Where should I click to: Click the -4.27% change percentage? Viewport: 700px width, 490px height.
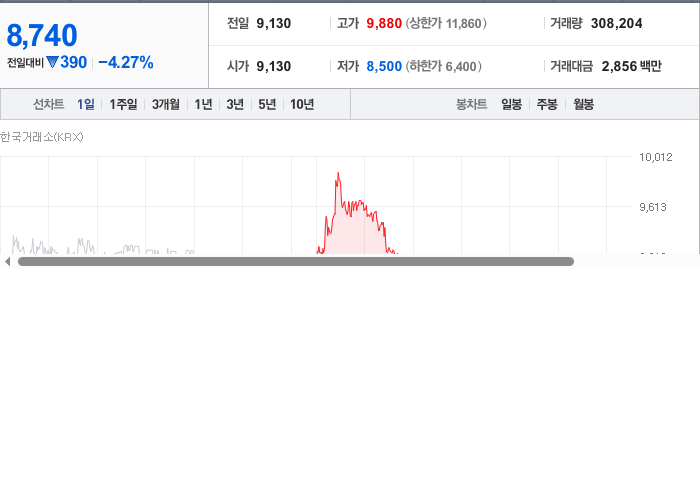(x=126, y=62)
